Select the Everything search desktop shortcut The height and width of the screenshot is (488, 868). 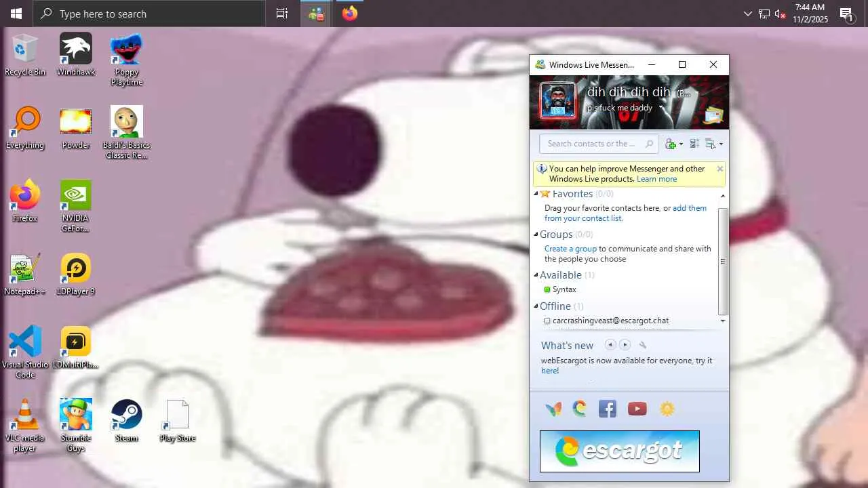pyautogui.click(x=25, y=128)
